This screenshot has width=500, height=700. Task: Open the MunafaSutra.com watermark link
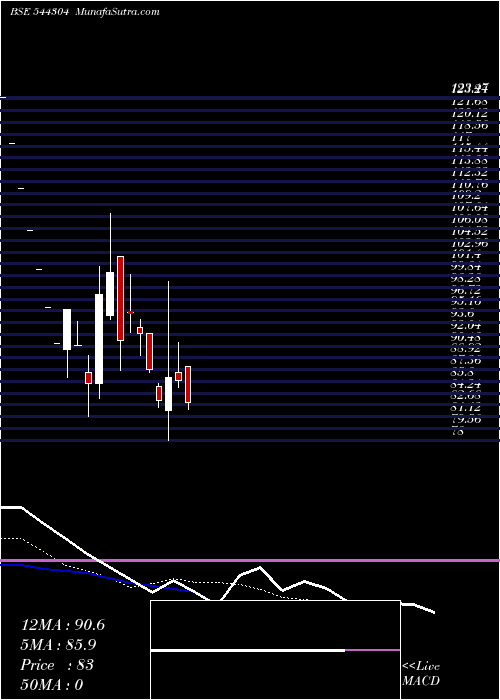pyautogui.click(x=118, y=12)
